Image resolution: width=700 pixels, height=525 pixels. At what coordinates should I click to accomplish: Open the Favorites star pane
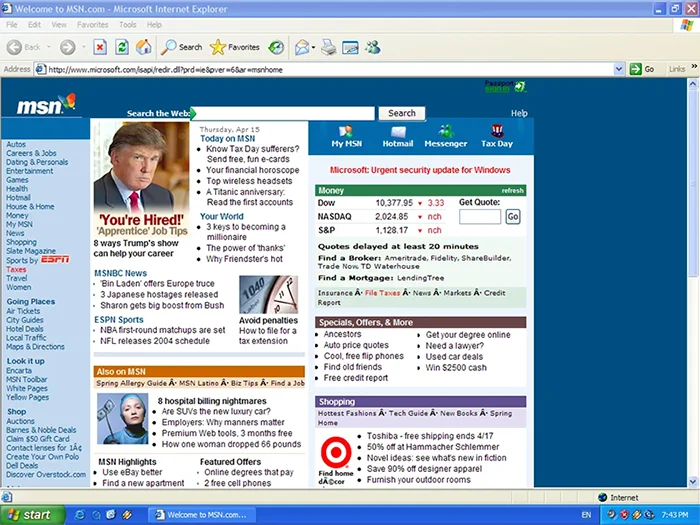(235, 47)
